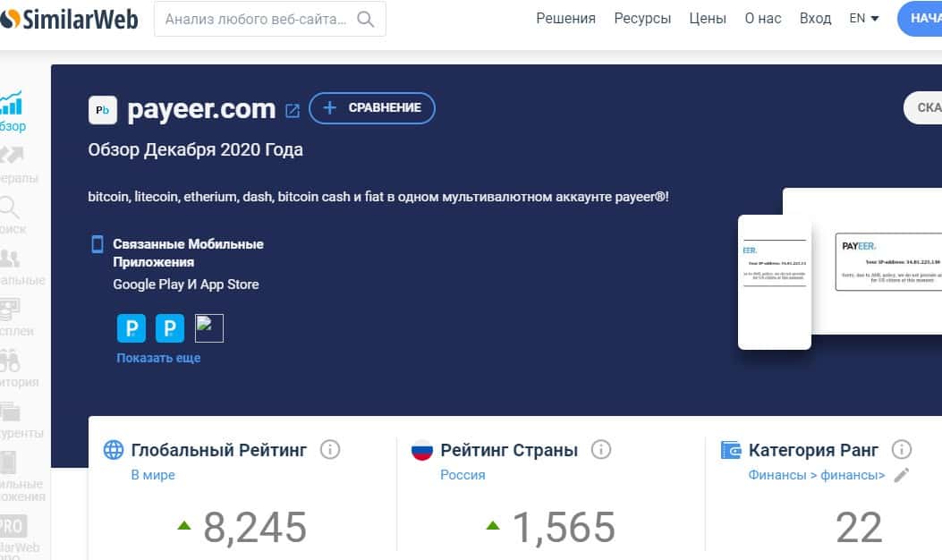Click the pencil edit category icon
The height and width of the screenshot is (560, 942).
point(901,475)
